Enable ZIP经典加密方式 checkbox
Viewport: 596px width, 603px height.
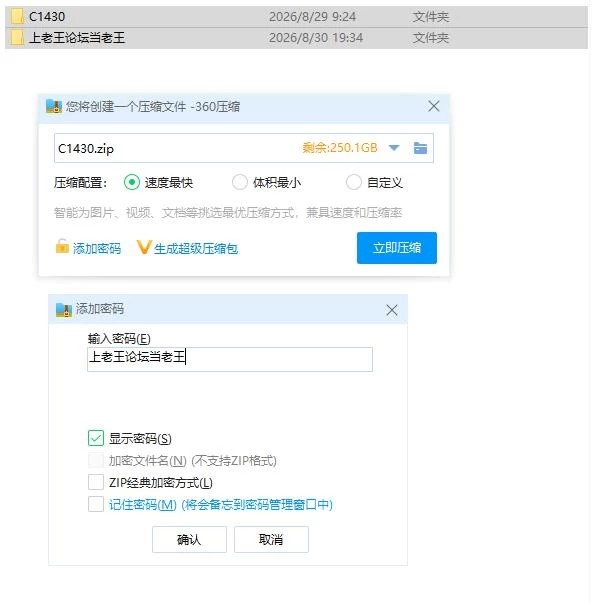coord(96,482)
